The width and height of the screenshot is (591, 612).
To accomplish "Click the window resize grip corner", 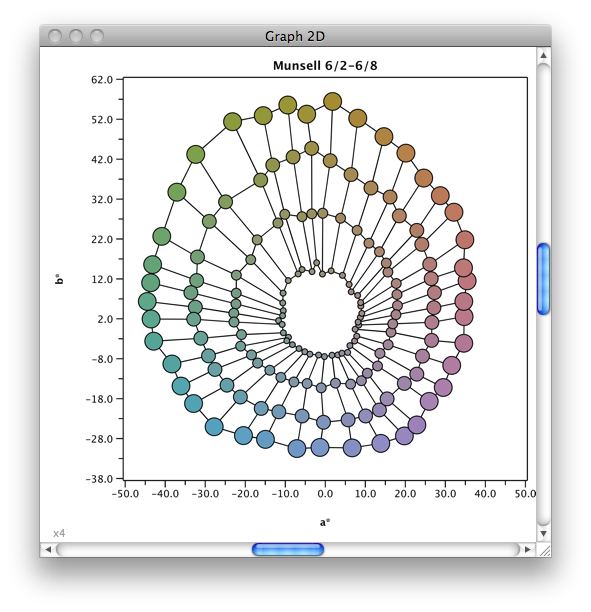I will pyautogui.click(x=544, y=550).
